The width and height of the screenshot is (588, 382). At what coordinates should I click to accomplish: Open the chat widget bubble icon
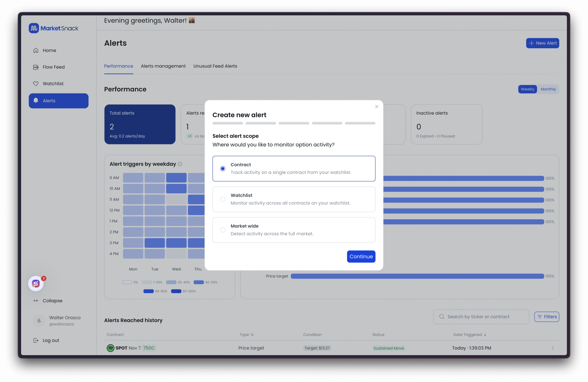36,283
